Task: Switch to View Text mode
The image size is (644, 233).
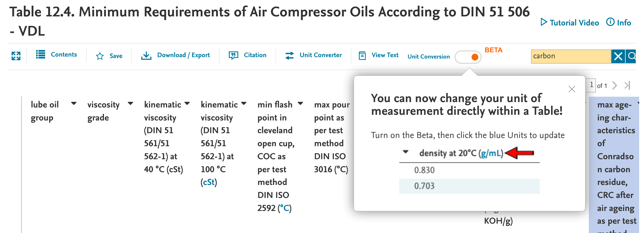Action: point(379,55)
